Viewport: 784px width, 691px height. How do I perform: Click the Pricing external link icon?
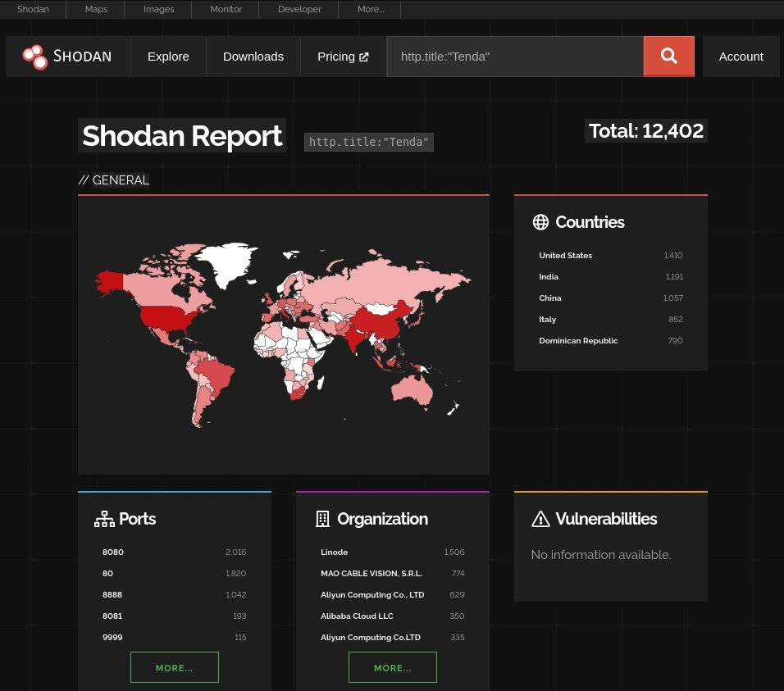point(364,57)
